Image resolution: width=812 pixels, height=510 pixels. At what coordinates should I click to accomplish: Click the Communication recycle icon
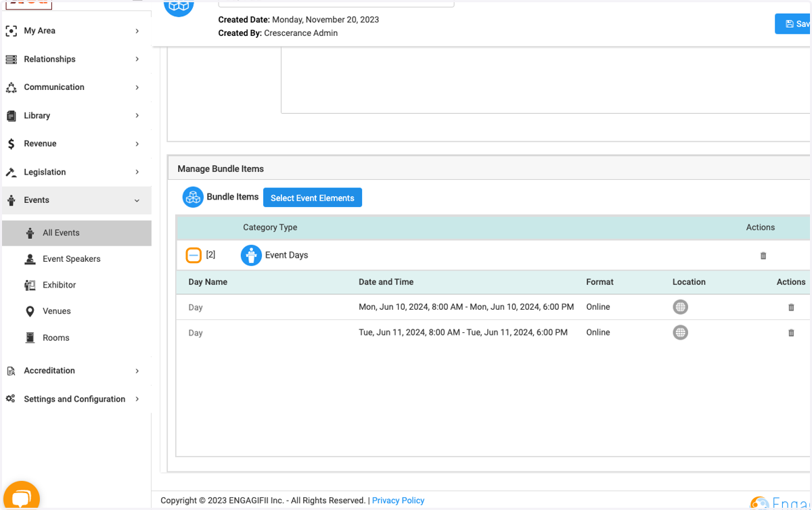[x=11, y=88]
